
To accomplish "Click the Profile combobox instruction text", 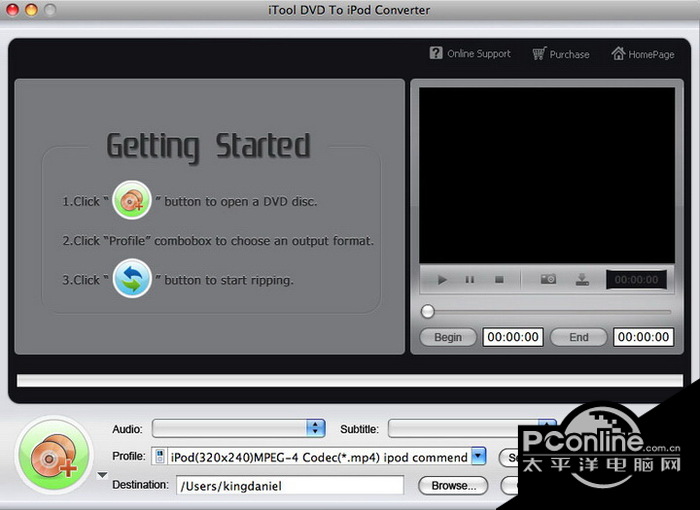I will pyautogui.click(x=218, y=241).
